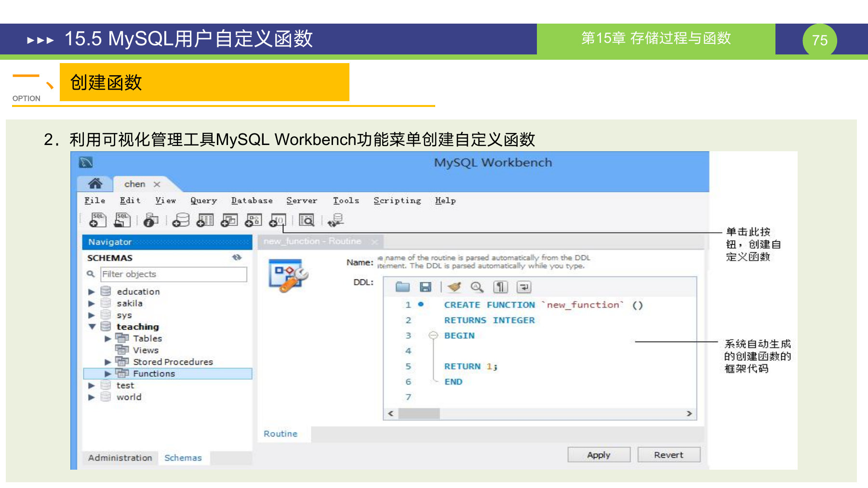Viewport: 868px width, 488px height.
Task: Open the Scripting menu
Action: click(397, 200)
